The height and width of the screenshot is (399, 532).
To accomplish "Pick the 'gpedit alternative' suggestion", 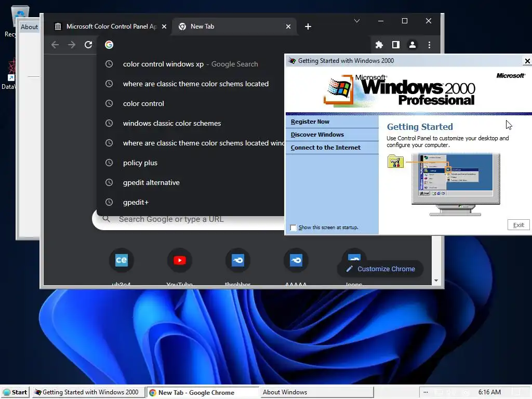I will click(x=190, y=182).
